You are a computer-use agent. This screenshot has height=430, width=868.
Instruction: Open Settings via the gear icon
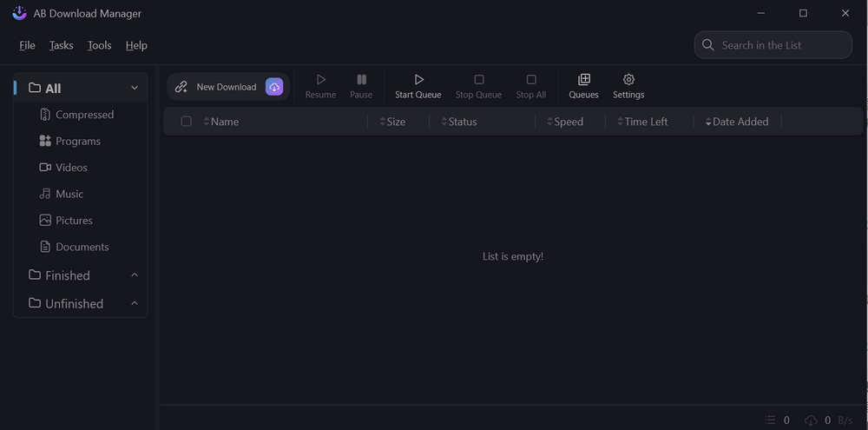[x=628, y=80]
